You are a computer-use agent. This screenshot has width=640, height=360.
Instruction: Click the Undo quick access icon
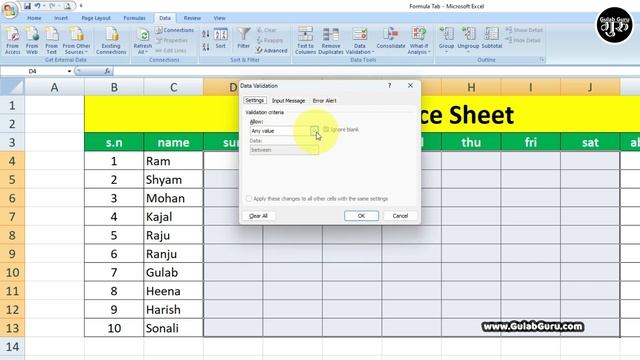(38, 6)
